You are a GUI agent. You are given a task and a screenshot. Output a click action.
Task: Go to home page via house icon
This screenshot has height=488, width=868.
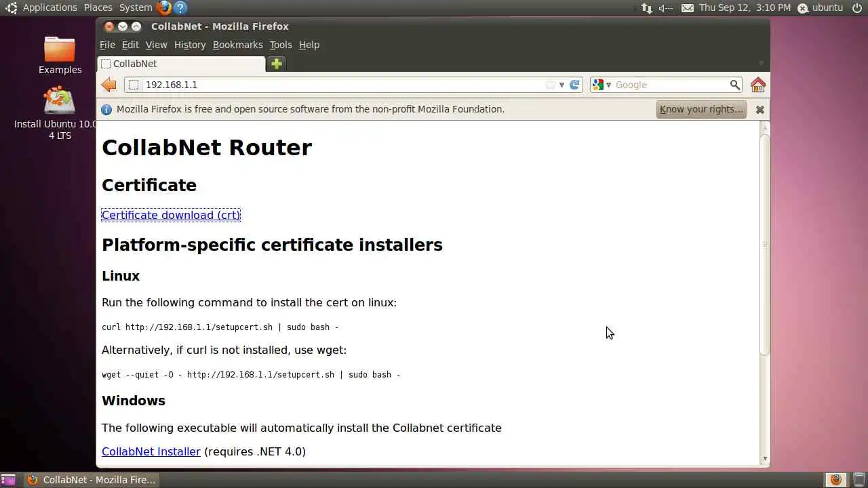click(x=758, y=85)
